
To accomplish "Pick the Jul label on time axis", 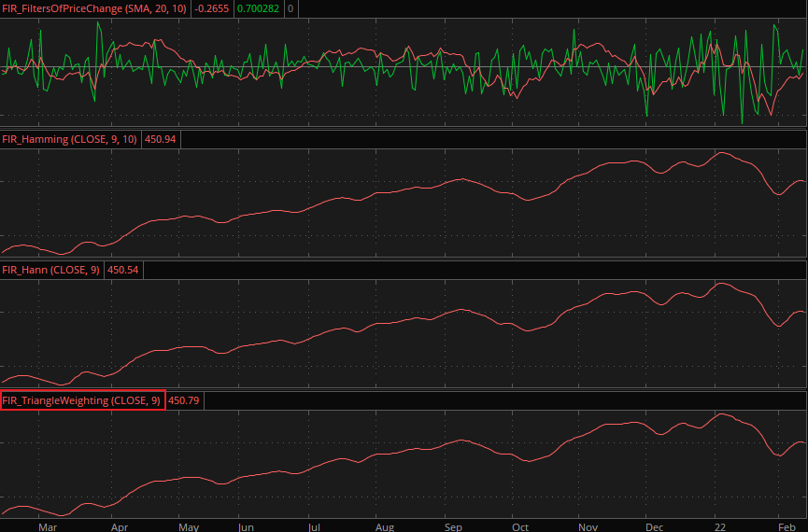I will 315,525.
